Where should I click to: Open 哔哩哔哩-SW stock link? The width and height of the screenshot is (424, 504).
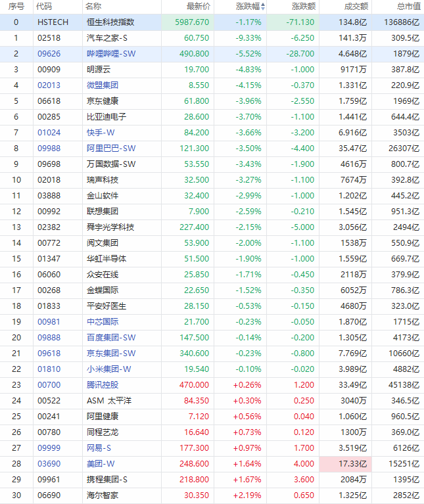(111, 54)
